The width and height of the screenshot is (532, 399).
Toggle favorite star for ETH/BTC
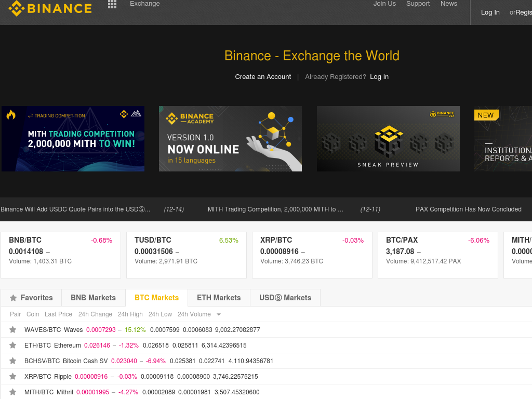click(x=13, y=345)
